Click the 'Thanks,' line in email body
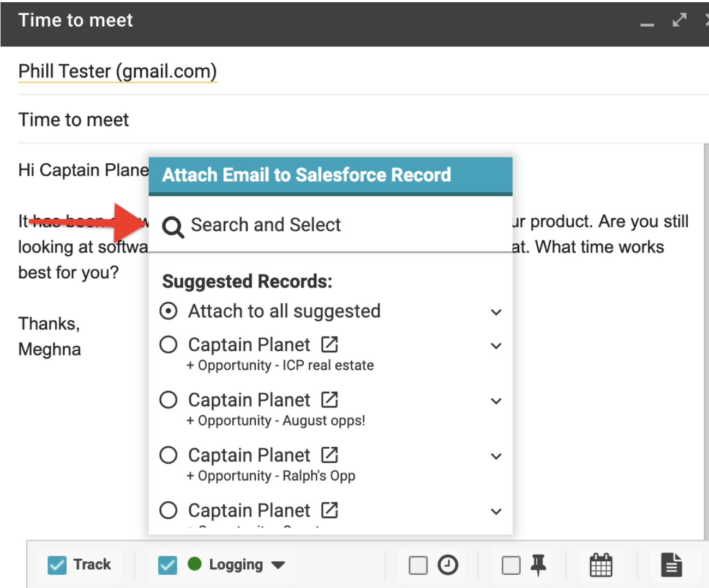709x588 pixels. [49, 324]
